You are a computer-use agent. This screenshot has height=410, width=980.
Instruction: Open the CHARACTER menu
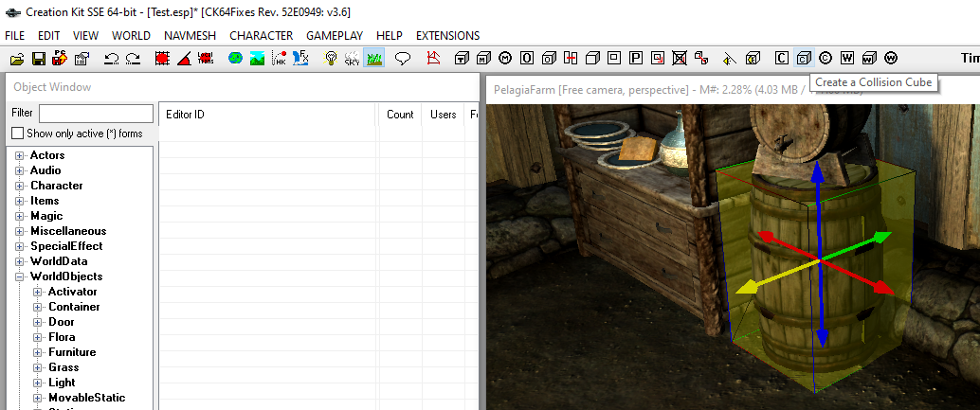coord(262,36)
